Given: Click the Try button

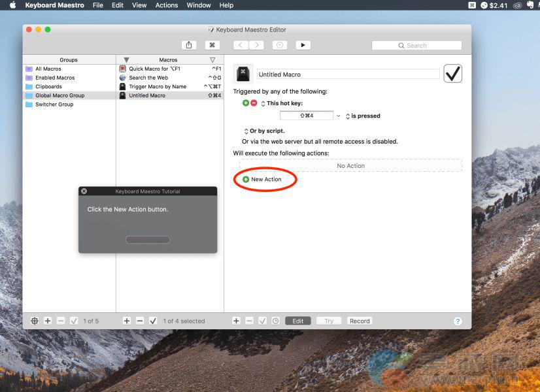Looking at the screenshot, I should point(329,321).
